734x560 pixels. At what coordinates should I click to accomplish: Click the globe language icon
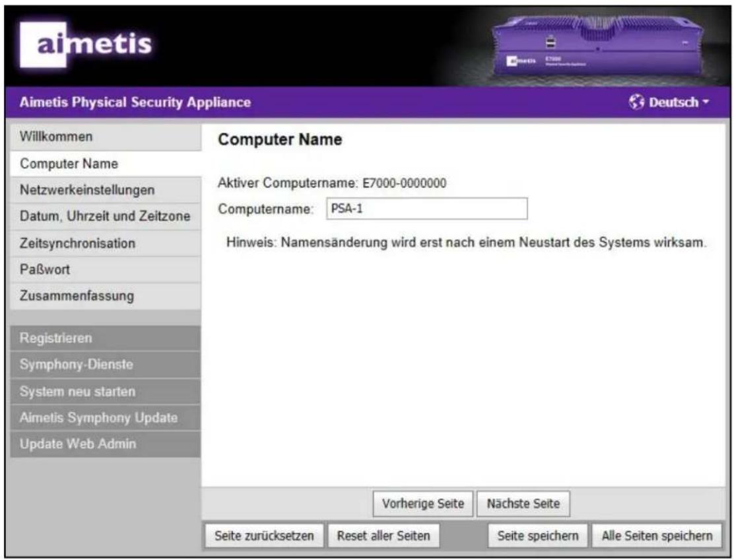[636, 102]
